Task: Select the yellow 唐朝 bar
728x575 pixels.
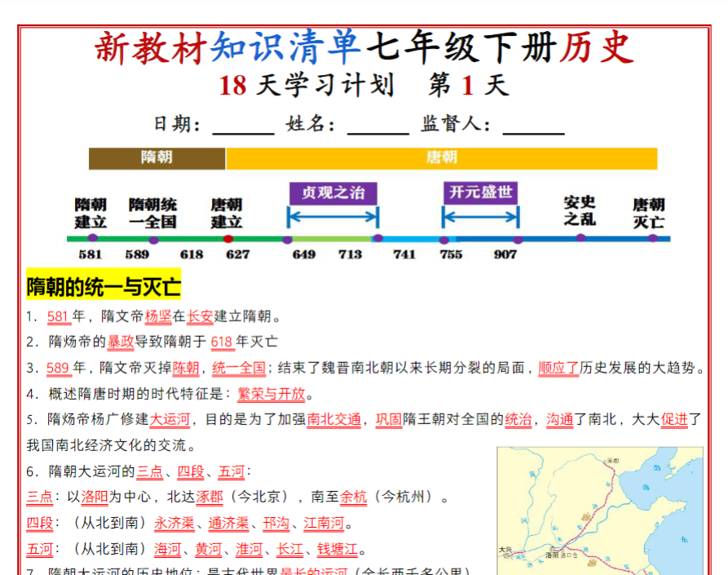Action: click(x=440, y=158)
